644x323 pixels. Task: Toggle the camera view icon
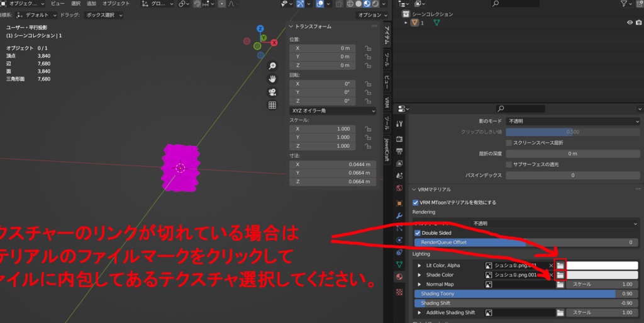click(272, 92)
